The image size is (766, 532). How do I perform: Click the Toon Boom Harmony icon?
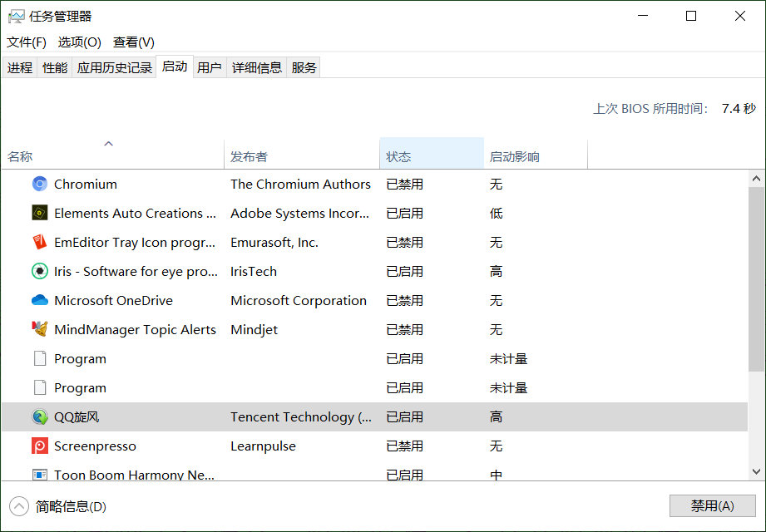point(39,474)
